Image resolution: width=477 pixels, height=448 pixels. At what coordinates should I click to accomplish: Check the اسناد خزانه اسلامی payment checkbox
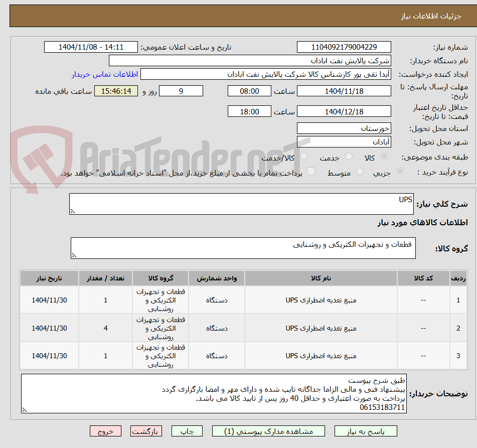click(310, 171)
